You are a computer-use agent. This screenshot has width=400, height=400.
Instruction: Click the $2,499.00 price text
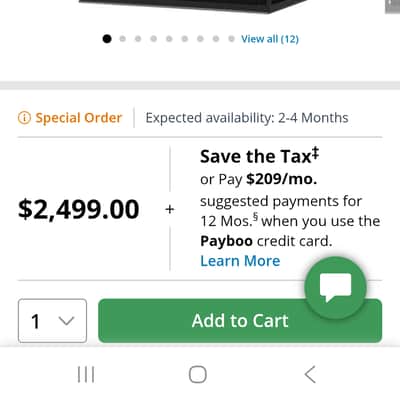tap(79, 209)
